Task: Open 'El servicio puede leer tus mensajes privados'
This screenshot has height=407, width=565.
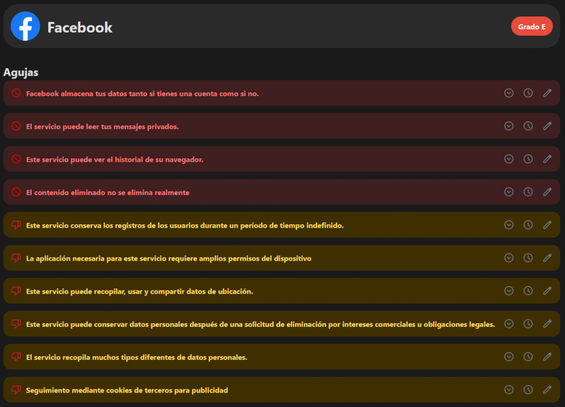Action: click(x=102, y=127)
